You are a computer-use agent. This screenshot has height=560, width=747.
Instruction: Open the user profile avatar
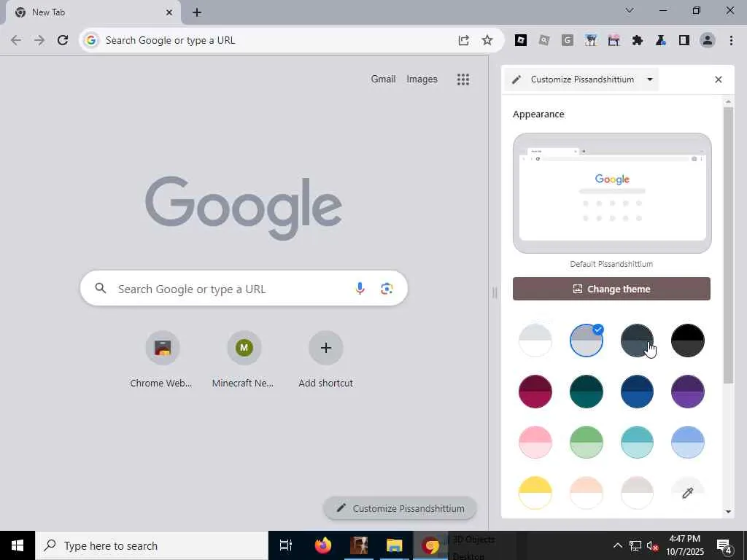click(x=708, y=40)
